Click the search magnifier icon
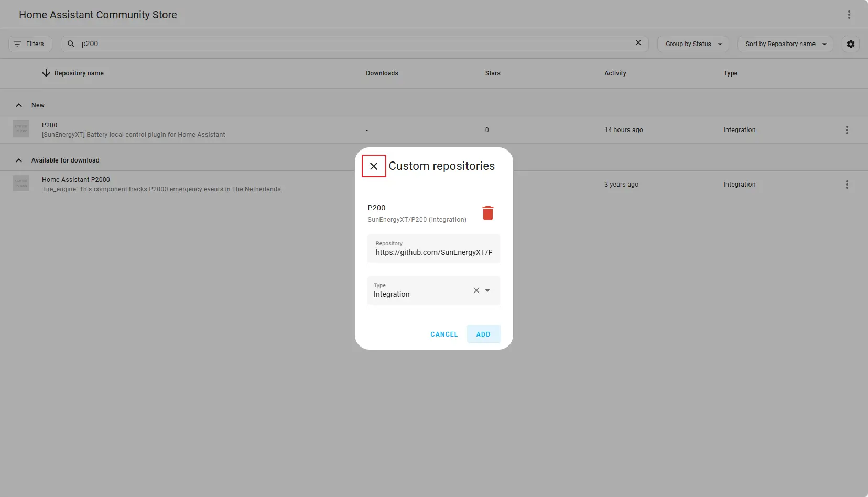This screenshot has width=868, height=497. (x=71, y=44)
